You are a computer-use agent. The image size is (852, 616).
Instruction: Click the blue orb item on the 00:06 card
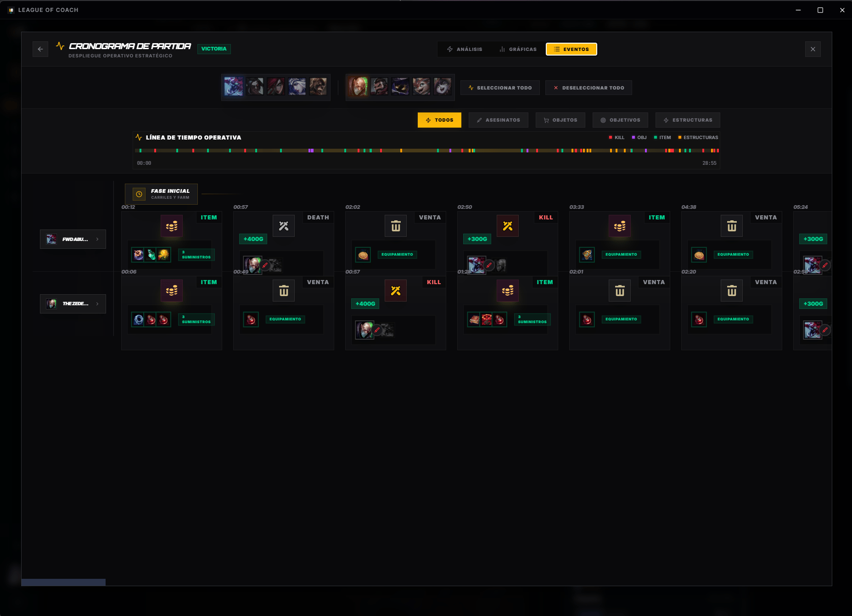pyautogui.click(x=139, y=319)
